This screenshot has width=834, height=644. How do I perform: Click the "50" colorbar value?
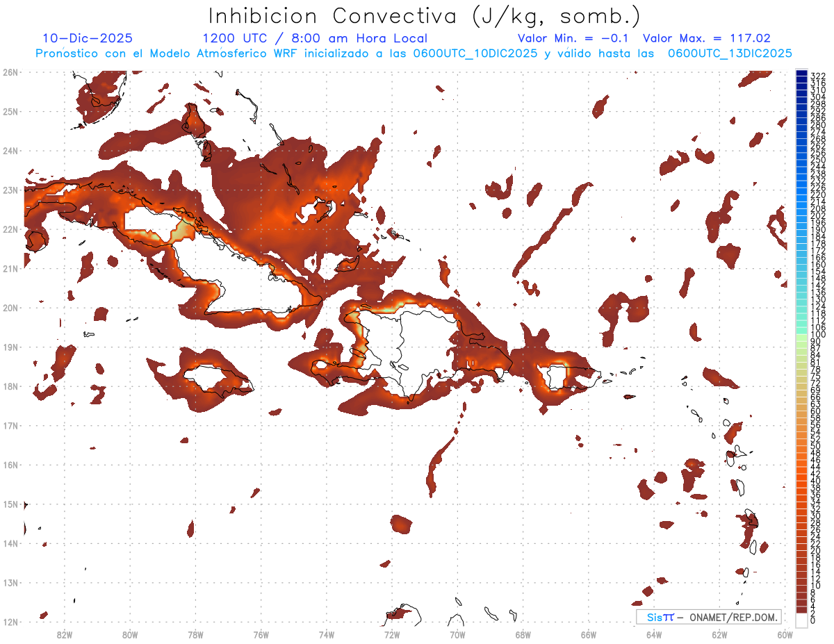[816, 446]
